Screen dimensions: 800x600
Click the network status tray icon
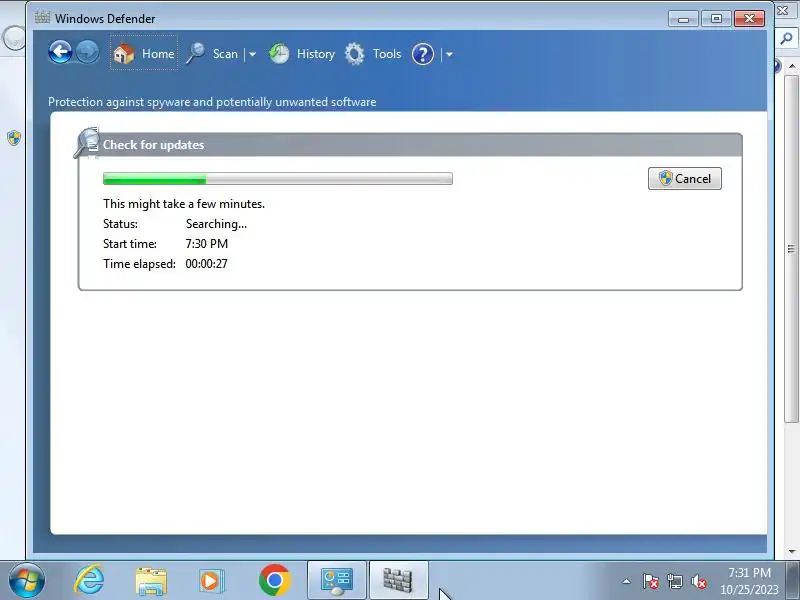tap(675, 581)
